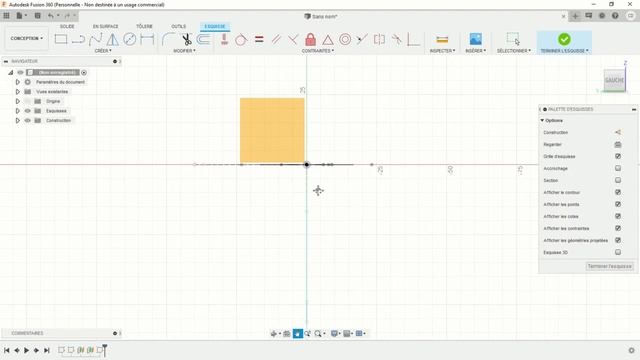640x360 pixels.
Task: Apply the Curvature constraint
Action: coord(396,39)
